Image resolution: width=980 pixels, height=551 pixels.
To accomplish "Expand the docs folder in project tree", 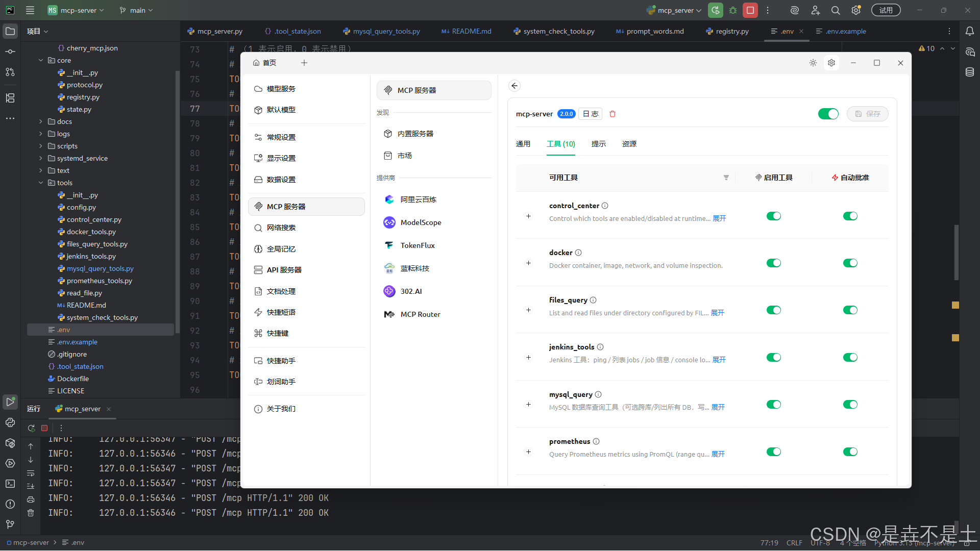I will [x=41, y=121].
